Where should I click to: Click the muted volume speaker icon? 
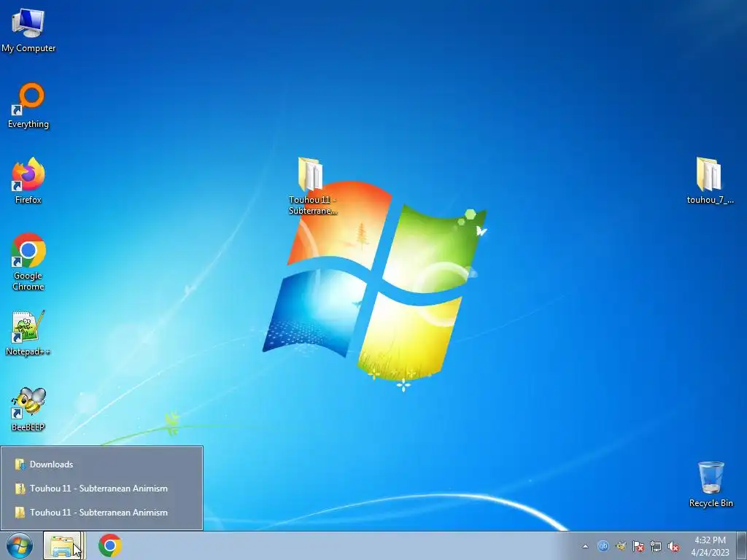[673, 546]
